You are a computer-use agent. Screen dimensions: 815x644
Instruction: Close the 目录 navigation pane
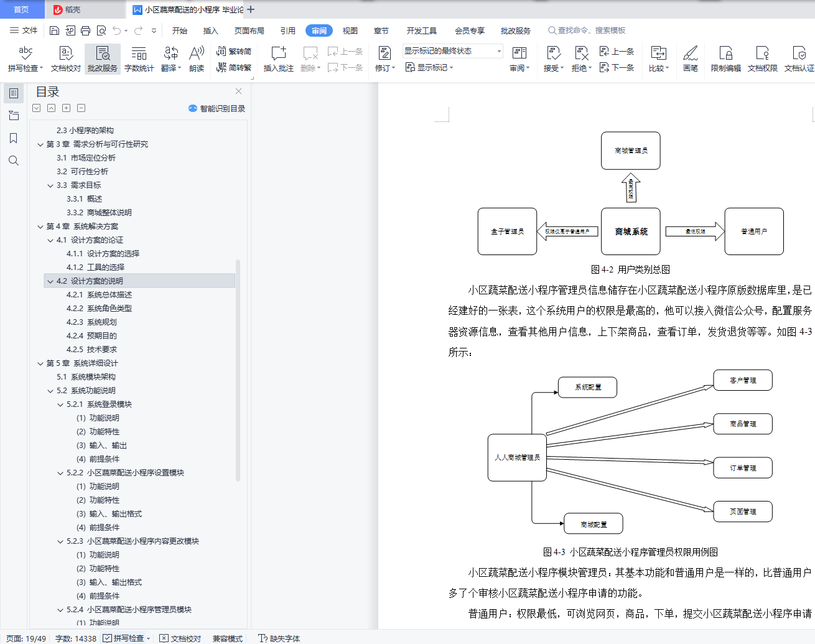click(238, 91)
